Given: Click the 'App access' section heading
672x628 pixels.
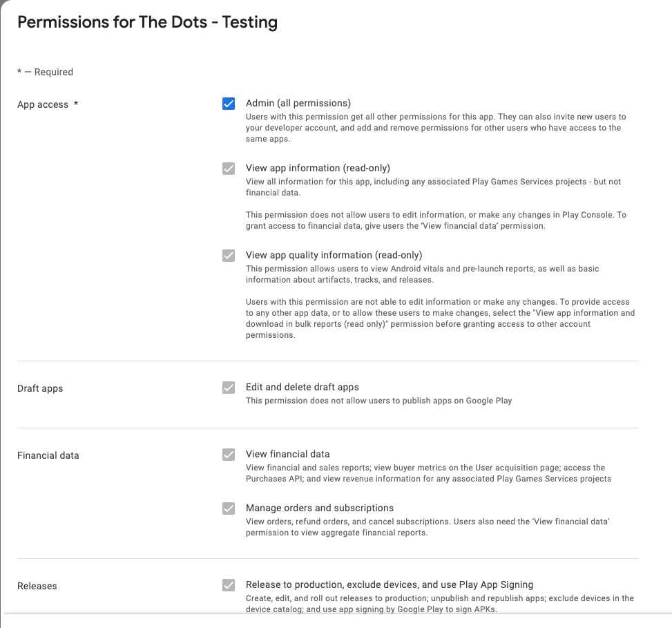Looking at the screenshot, I should (43, 105).
